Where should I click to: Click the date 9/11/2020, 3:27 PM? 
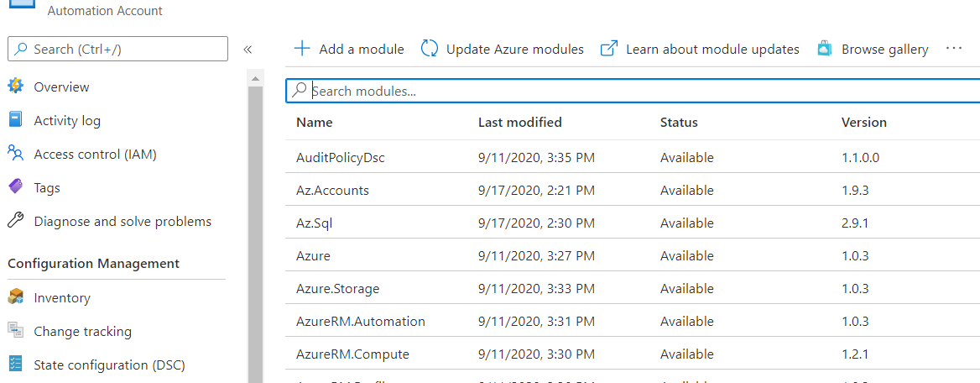[x=536, y=256]
